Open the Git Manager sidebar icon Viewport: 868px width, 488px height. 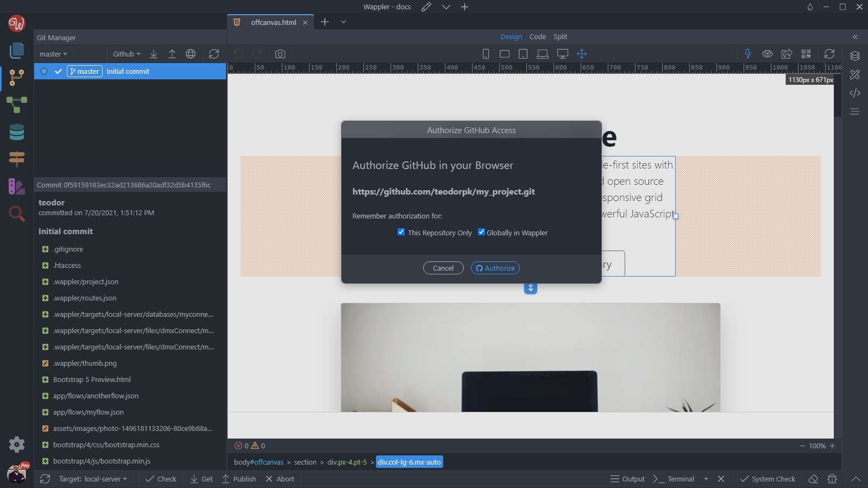pyautogui.click(x=17, y=78)
